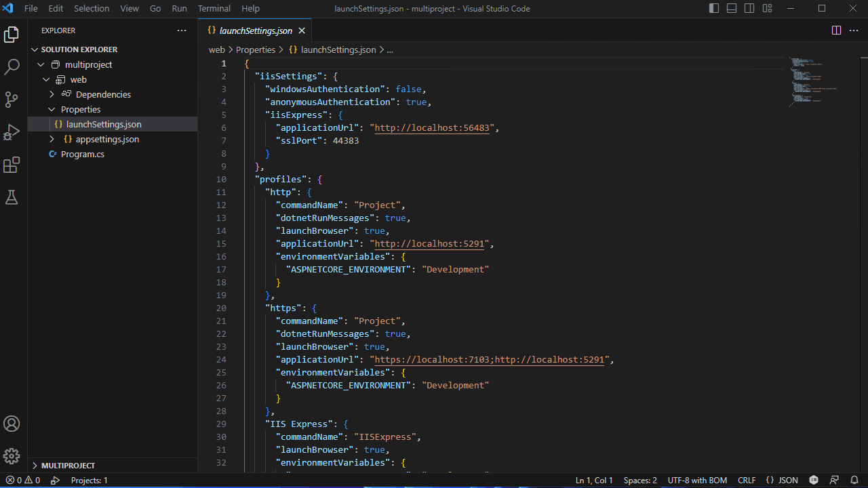868x488 pixels.
Task: Open the Testing beaker icon
Action: click(x=11, y=197)
